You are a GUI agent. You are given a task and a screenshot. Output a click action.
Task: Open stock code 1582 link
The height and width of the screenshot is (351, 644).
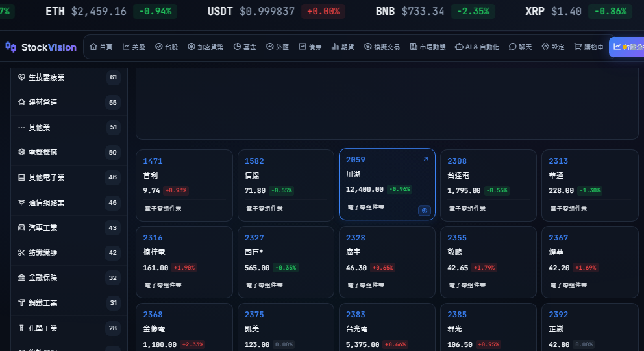[x=254, y=161]
